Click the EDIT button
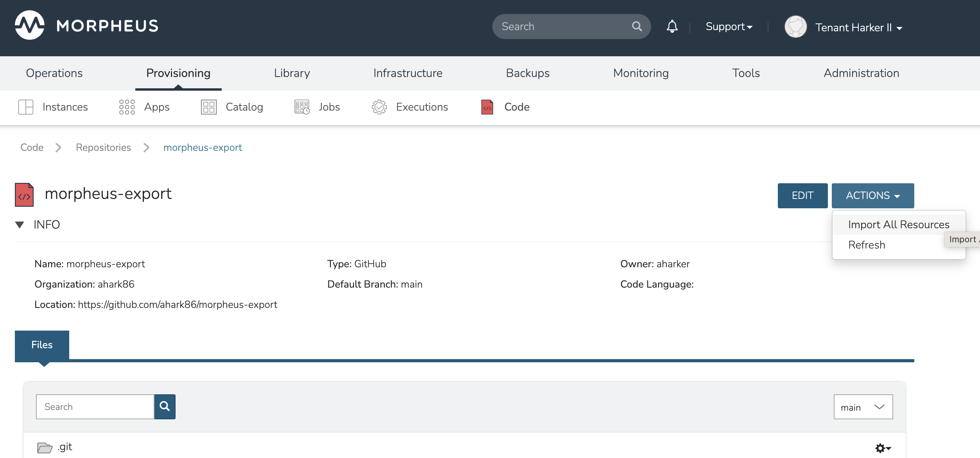The image size is (980, 458). coord(802,195)
